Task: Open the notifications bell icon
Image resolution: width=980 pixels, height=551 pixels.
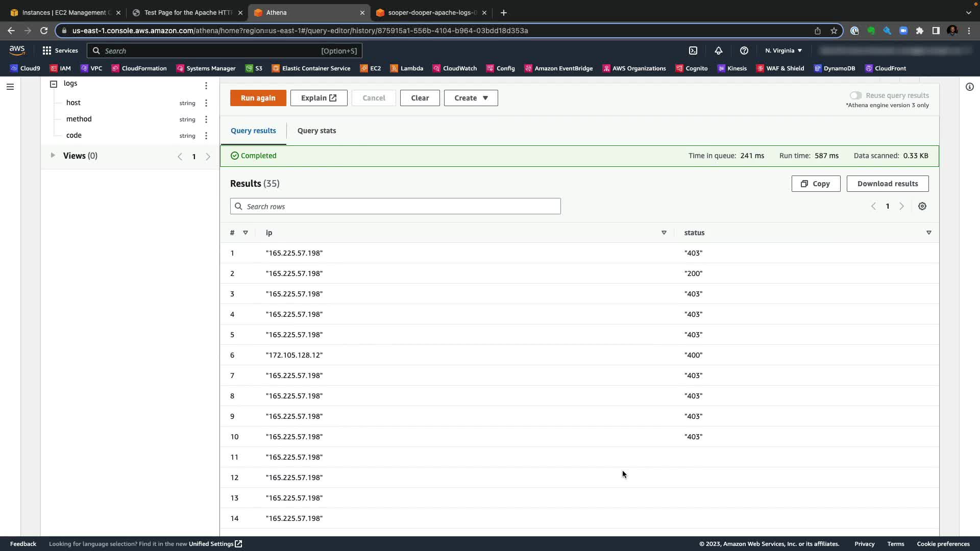Action: coord(718,51)
